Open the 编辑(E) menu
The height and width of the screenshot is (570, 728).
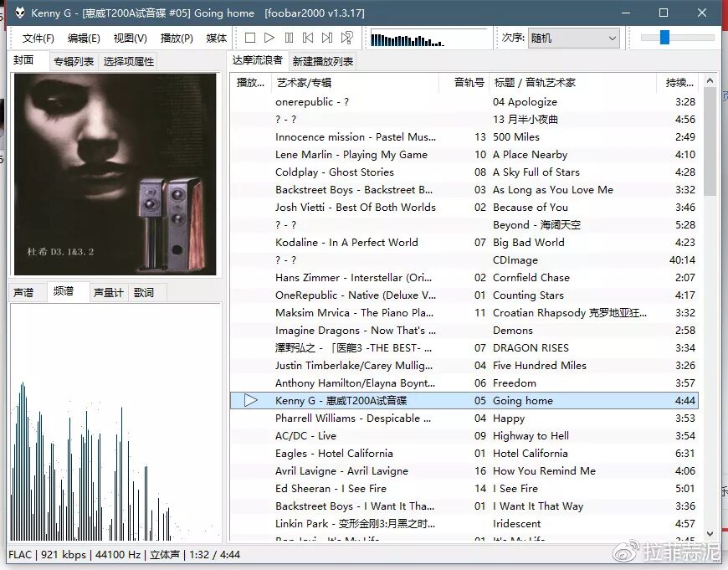coord(84,39)
